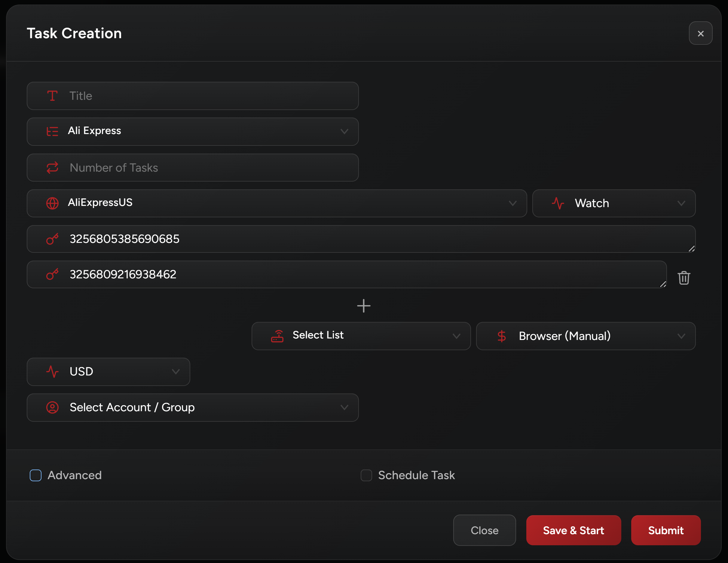Viewport: 728px width, 563px height.
Task: Click the key icon in the first keyword field
Action: [52, 239]
